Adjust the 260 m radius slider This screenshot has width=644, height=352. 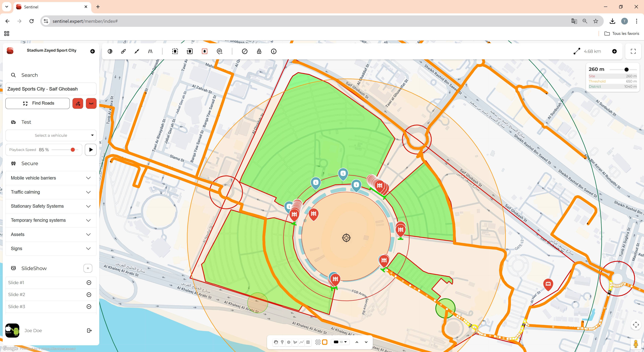point(623,69)
